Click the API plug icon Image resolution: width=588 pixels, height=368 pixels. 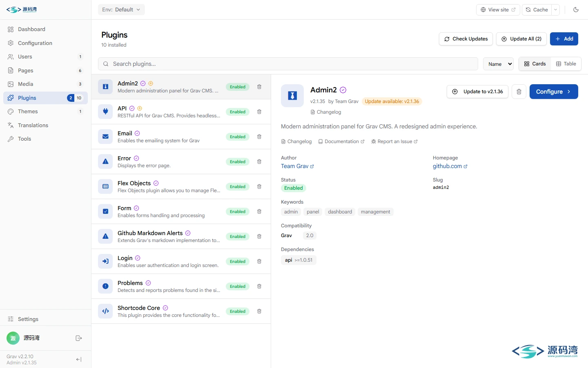[105, 112]
